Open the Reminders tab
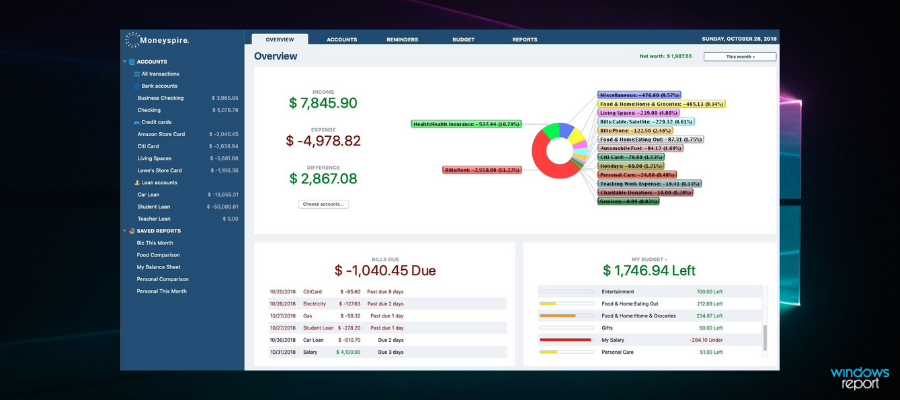 point(402,40)
